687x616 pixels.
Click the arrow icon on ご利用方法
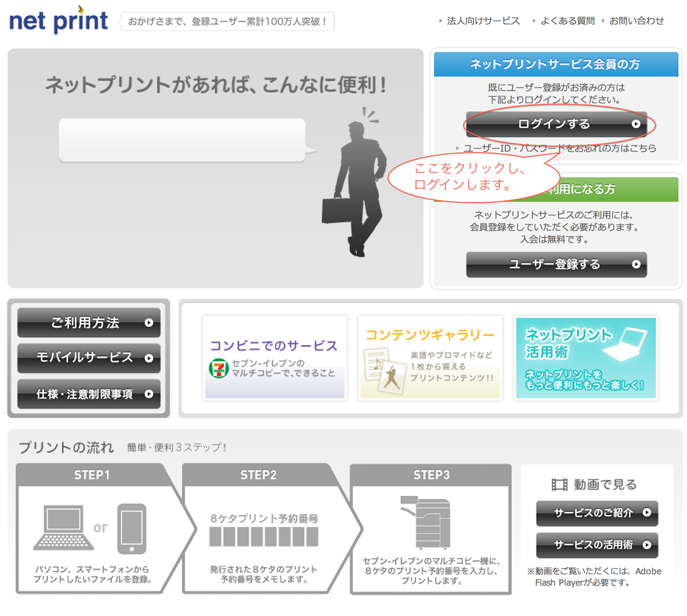(x=149, y=323)
